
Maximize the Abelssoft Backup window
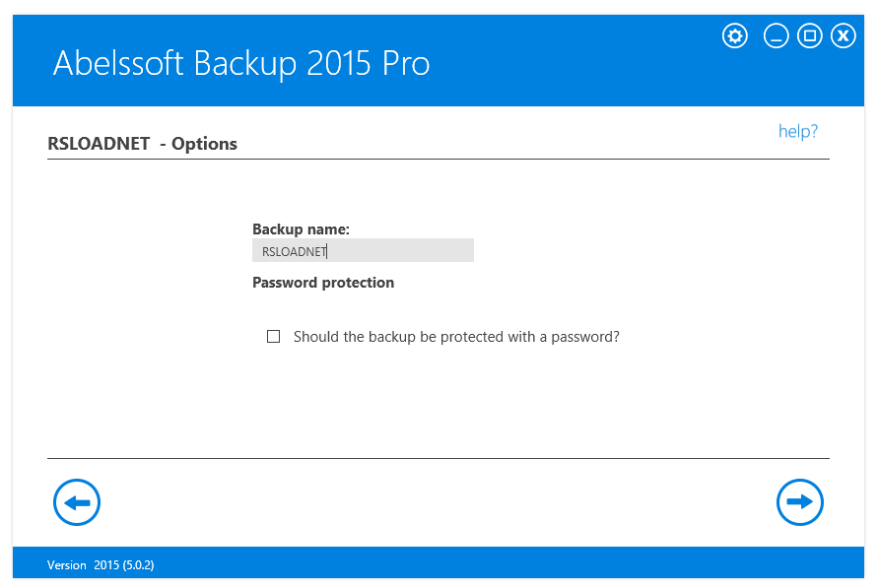810,36
